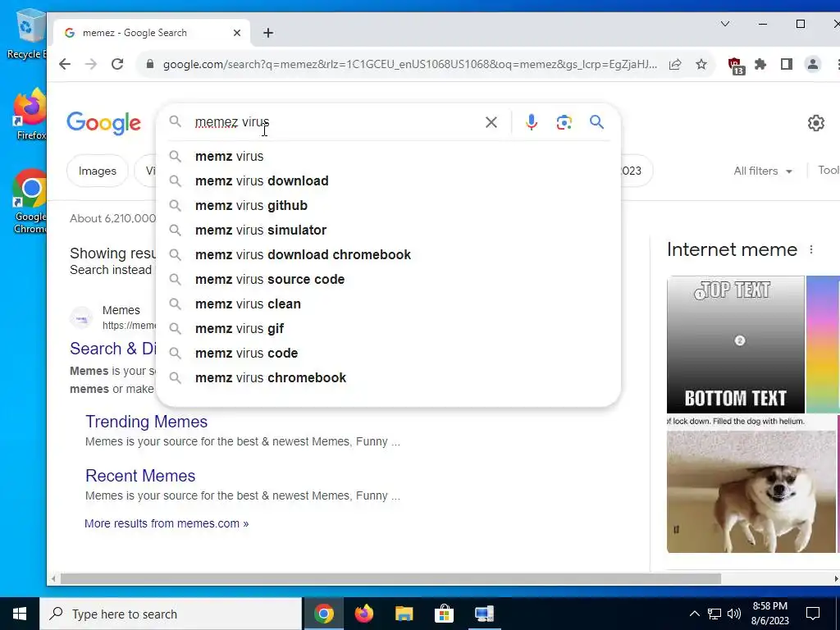This screenshot has height=630, width=840.
Task: Go back using the browser back arrow
Action: [65, 64]
